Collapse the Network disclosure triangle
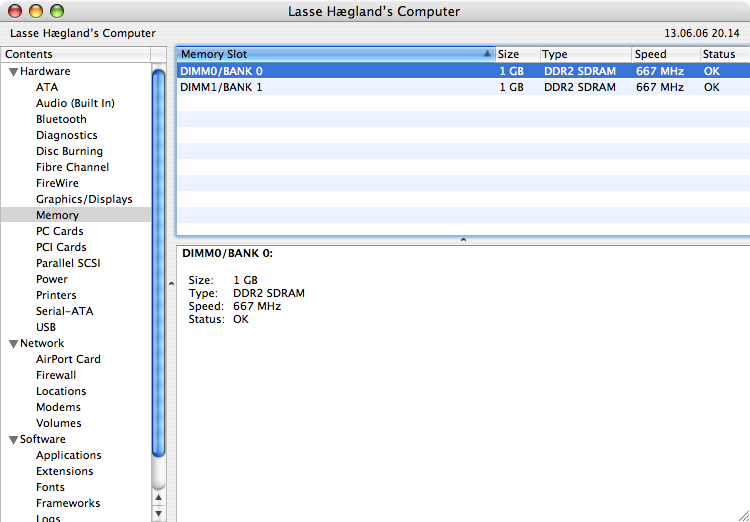Screen dimensions: 750x522 (x=14, y=344)
